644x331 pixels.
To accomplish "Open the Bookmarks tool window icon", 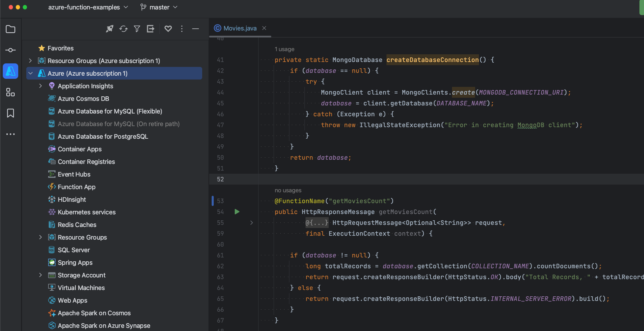I will pos(11,113).
